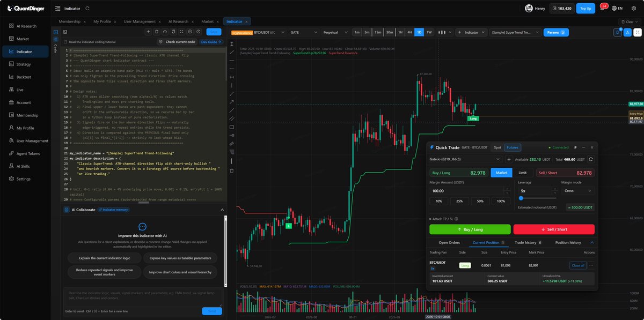Click red Sell / Short button
Screen dimensions: 644x320
554,229
